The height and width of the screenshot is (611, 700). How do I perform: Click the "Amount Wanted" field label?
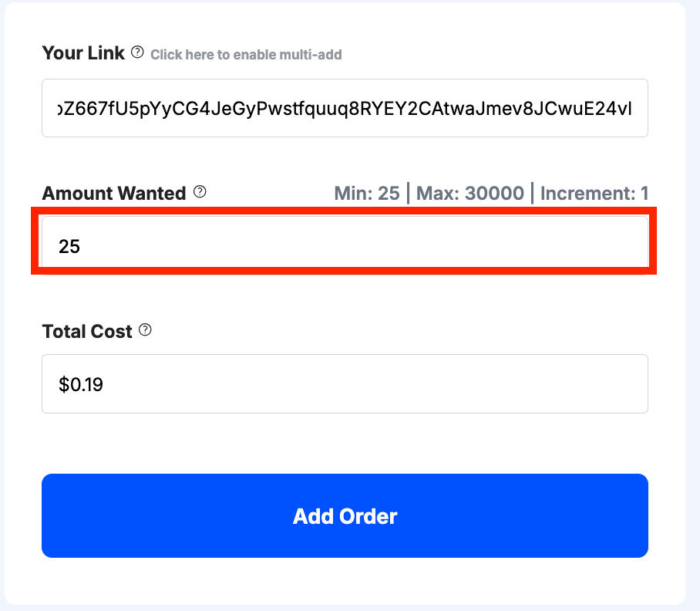click(x=114, y=193)
